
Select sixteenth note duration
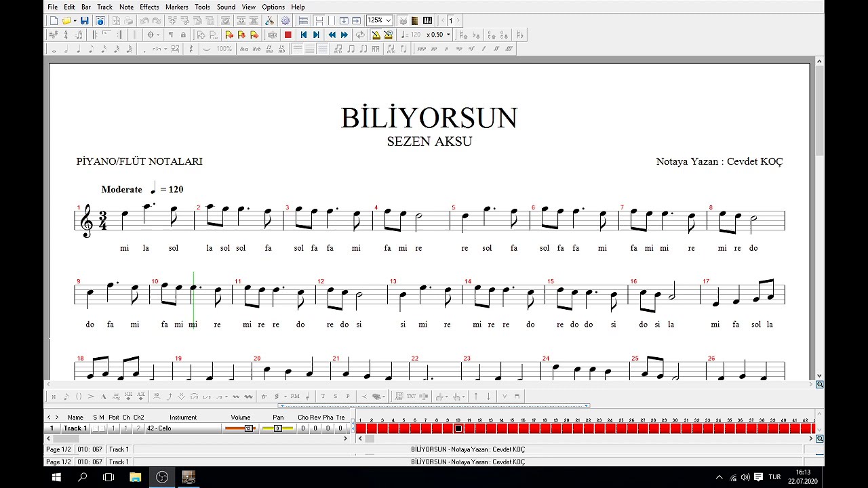104,49
